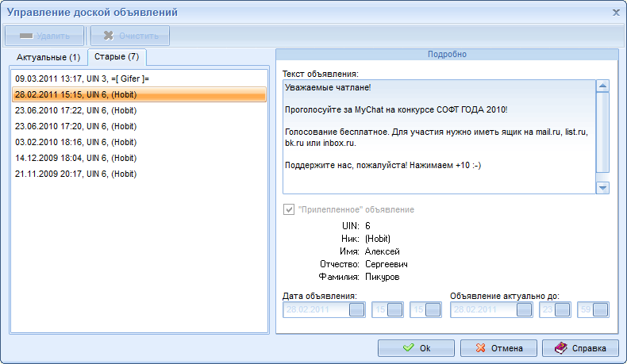Select announcement dated 23.06.2010 17:20
The image size is (627, 364).
coord(139,126)
